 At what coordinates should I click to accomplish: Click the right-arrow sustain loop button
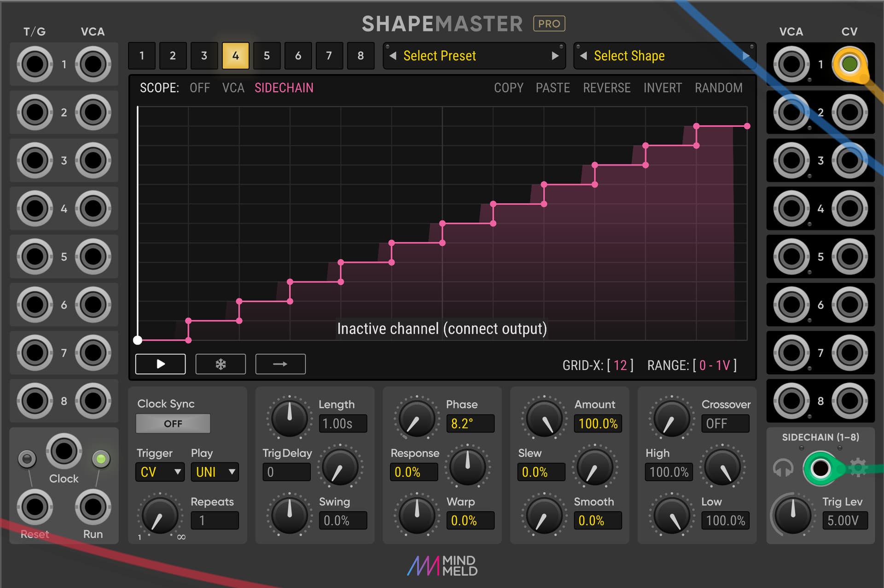coord(280,364)
